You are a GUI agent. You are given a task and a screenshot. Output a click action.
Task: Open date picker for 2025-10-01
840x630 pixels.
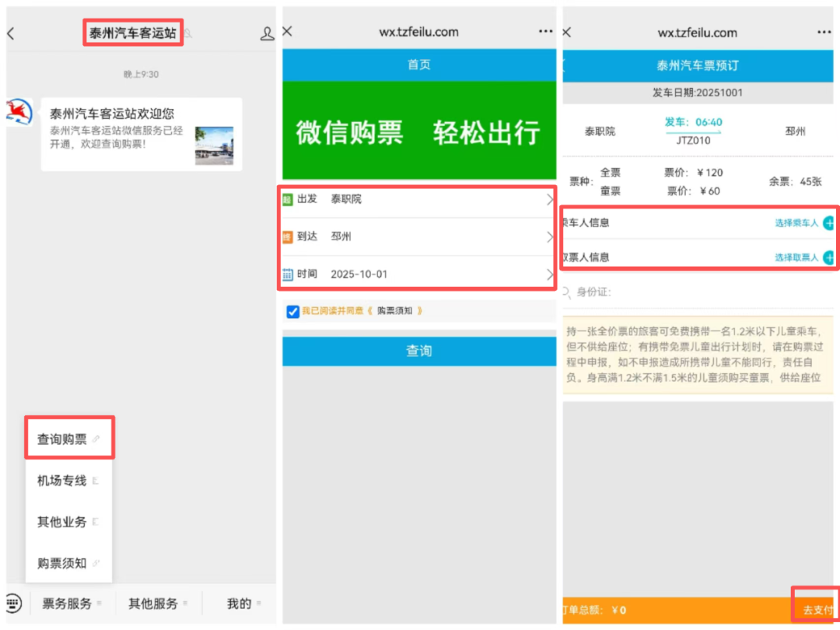click(418, 275)
